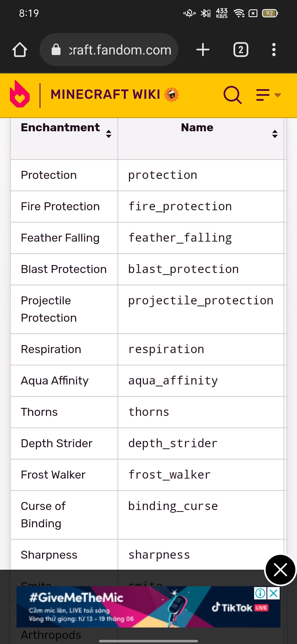
Task: Close the TikTok ad with small X
Action: pyautogui.click(x=274, y=593)
